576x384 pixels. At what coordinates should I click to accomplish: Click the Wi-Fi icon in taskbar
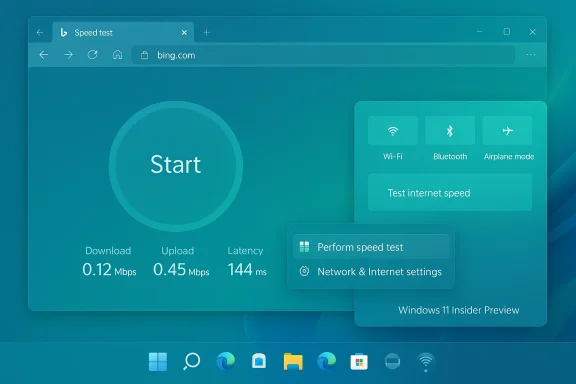click(x=426, y=362)
